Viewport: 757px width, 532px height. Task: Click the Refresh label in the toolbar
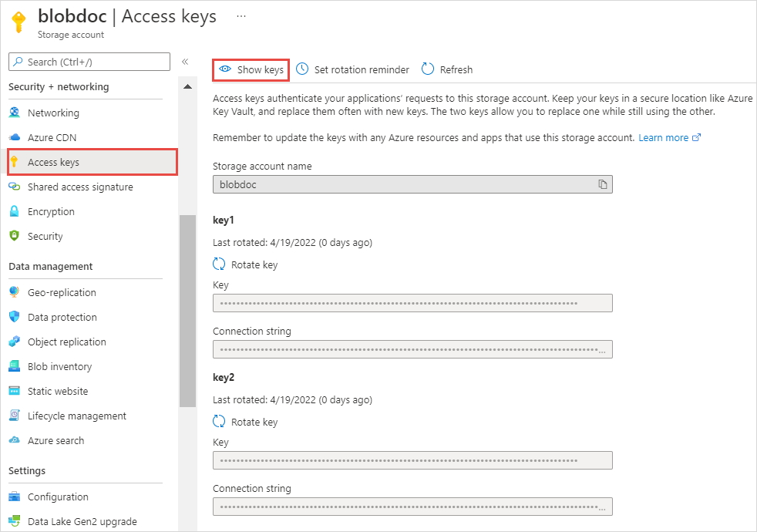click(456, 69)
